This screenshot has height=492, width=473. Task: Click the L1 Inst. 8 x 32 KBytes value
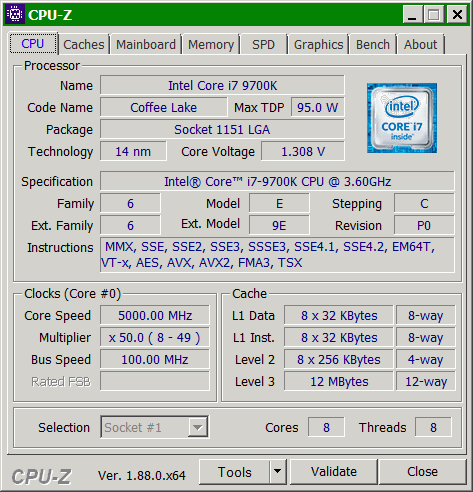(x=339, y=337)
